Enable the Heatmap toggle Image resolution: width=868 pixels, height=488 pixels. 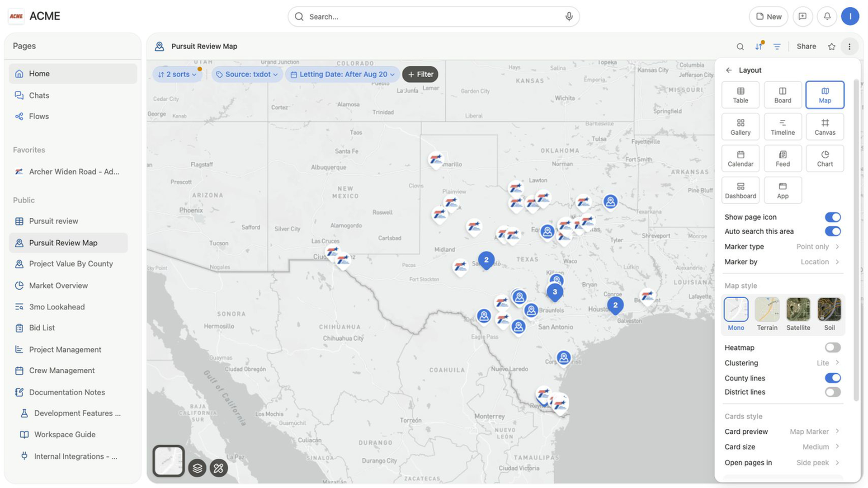pyautogui.click(x=833, y=347)
